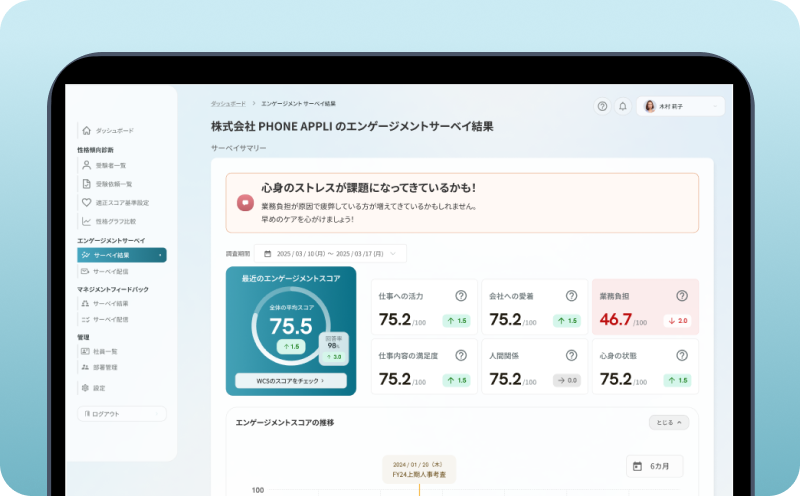The height and width of the screenshot is (496, 800).
Task: Click the FY24上期人事考査 timeline marker
Action: tap(419, 469)
